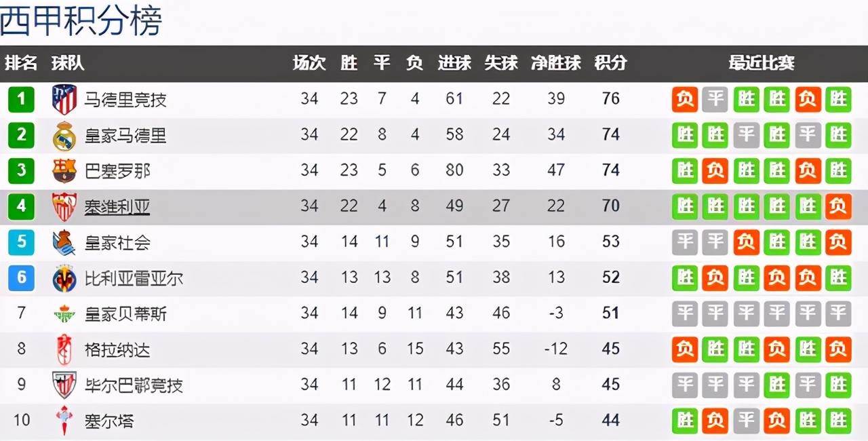
Task: Click 塞维利亚's last recent match 负 badge
Action: pos(838,207)
